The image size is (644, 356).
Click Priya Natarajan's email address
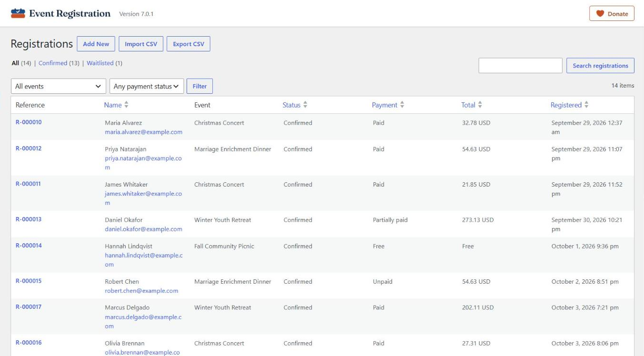143,163
